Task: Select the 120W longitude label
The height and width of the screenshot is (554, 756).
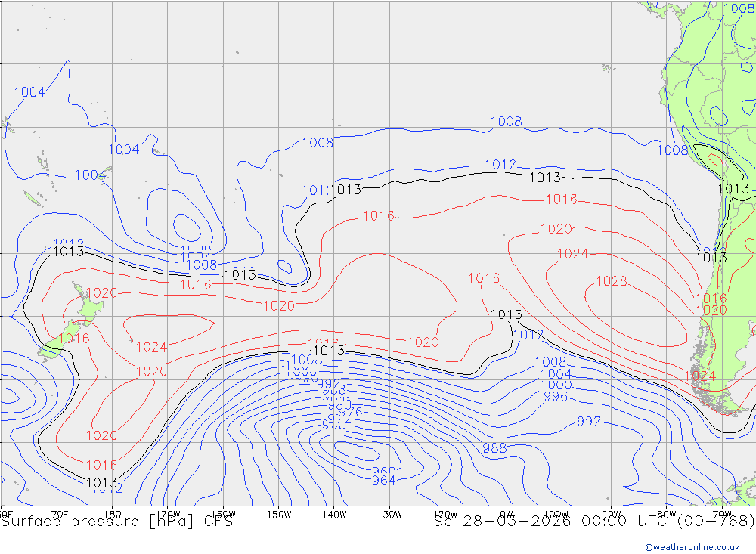Action: [x=445, y=515]
